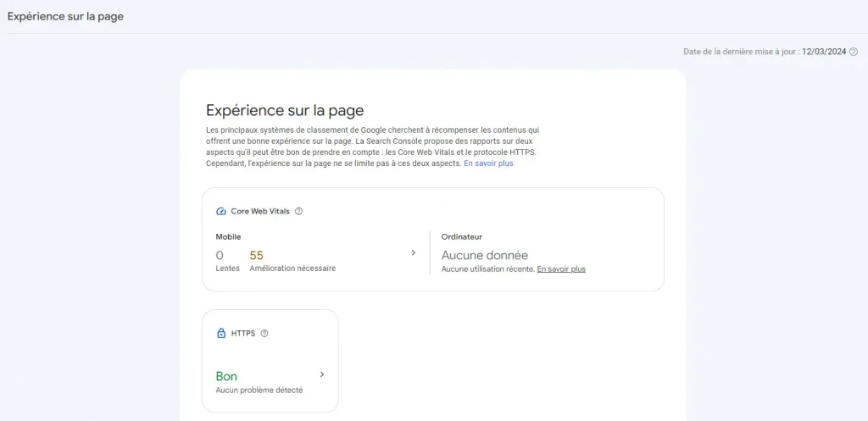Click the 'Mobile' heading
The image size is (868, 421).
point(228,237)
